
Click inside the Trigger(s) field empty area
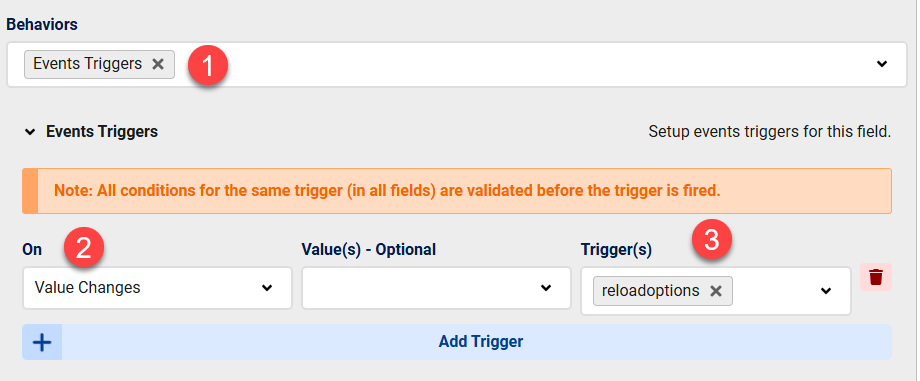[x=773, y=291]
